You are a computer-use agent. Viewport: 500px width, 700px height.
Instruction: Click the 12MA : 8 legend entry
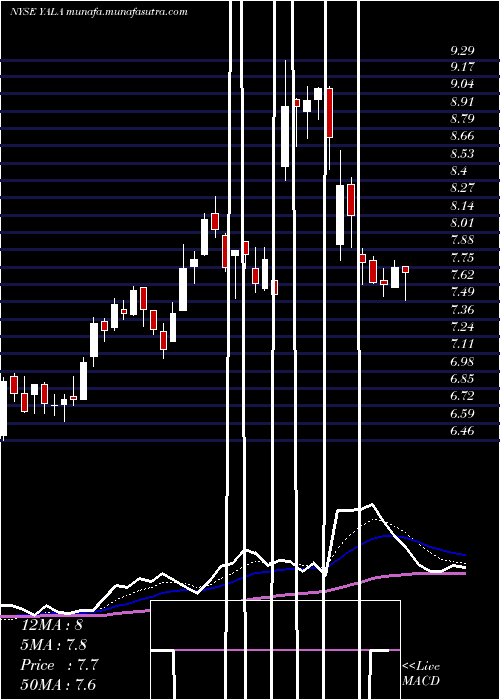point(52,625)
